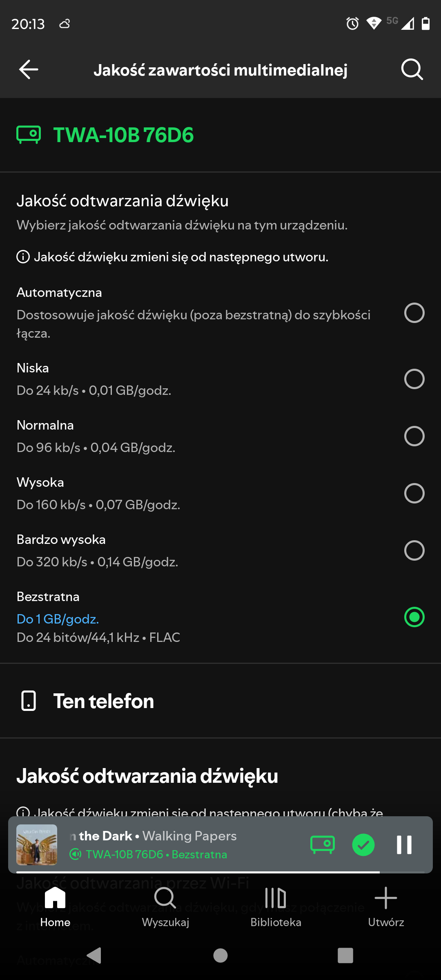
Task: Open Wyszukaj tab in bottom navigation
Action: (165, 906)
